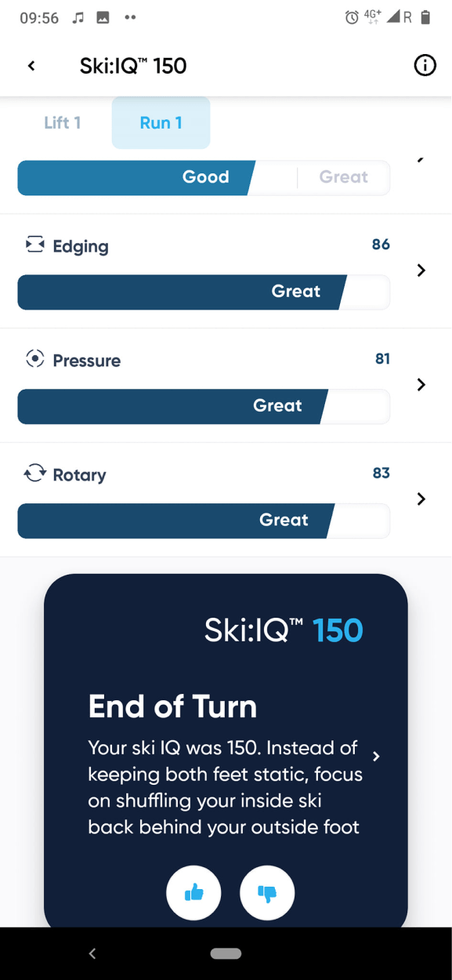Tap the Good/Great rating bar at the top

[204, 177]
